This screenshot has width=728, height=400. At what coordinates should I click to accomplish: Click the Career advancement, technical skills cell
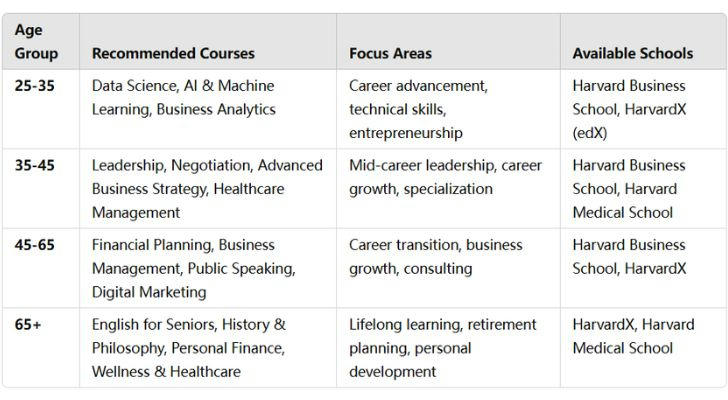(x=448, y=109)
